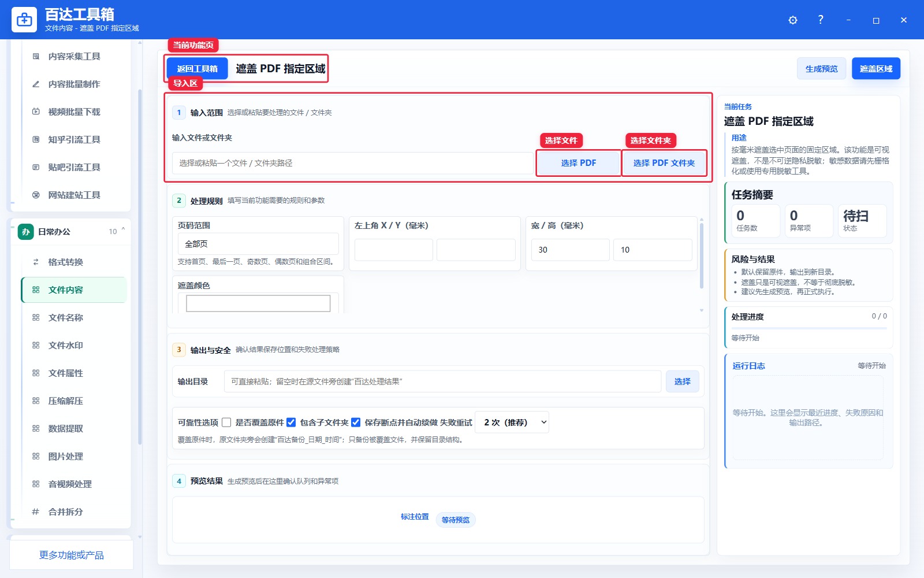Click the 异常项 summary card
The height and width of the screenshot is (578, 924).
pos(809,221)
